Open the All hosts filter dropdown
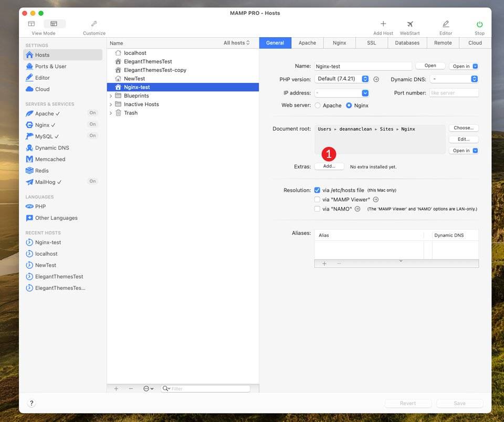Viewport: 504px width, 422px height. click(x=237, y=43)
